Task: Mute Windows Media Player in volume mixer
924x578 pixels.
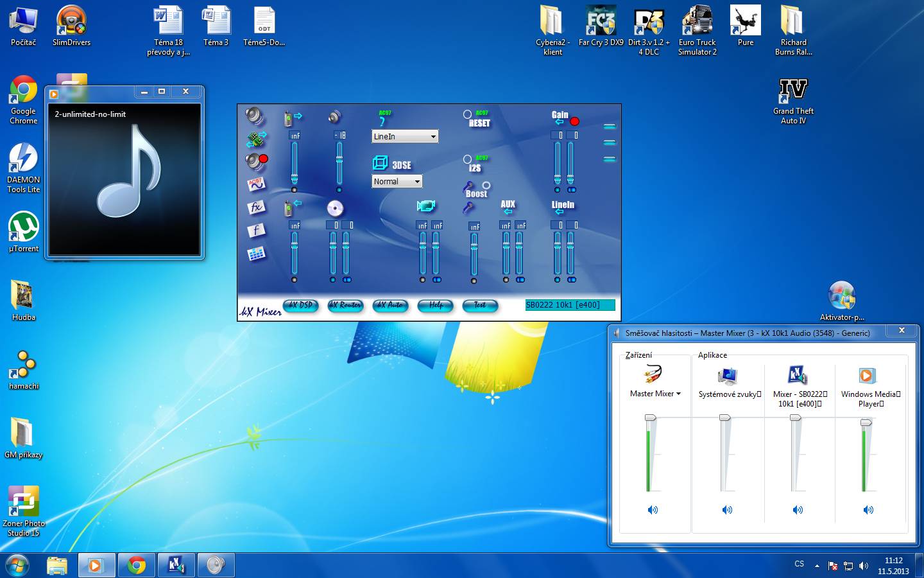Action: [868, 510]
